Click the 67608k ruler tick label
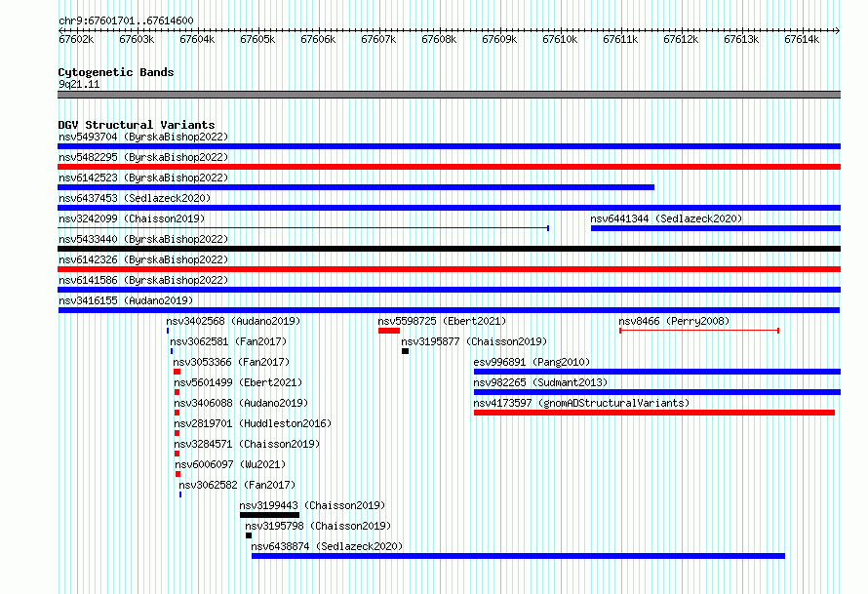The image size is (868, 594). (439, 40)
